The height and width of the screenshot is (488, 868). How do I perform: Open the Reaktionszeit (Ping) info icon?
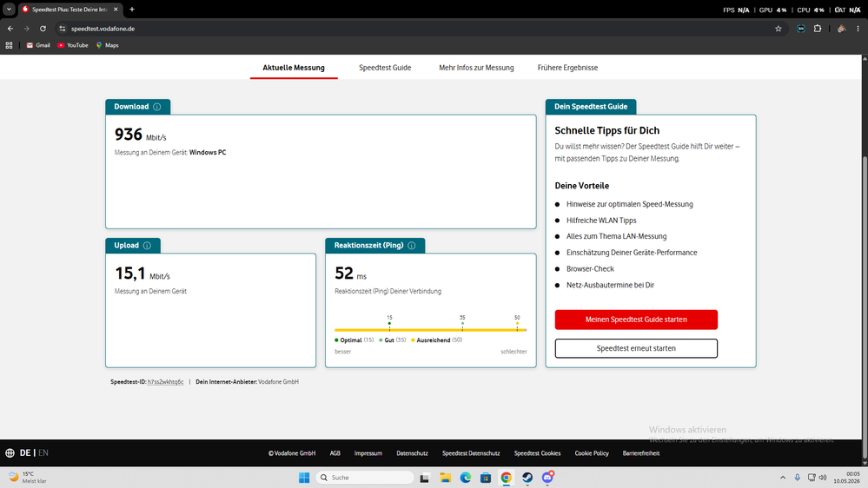(x=412, y=246)
